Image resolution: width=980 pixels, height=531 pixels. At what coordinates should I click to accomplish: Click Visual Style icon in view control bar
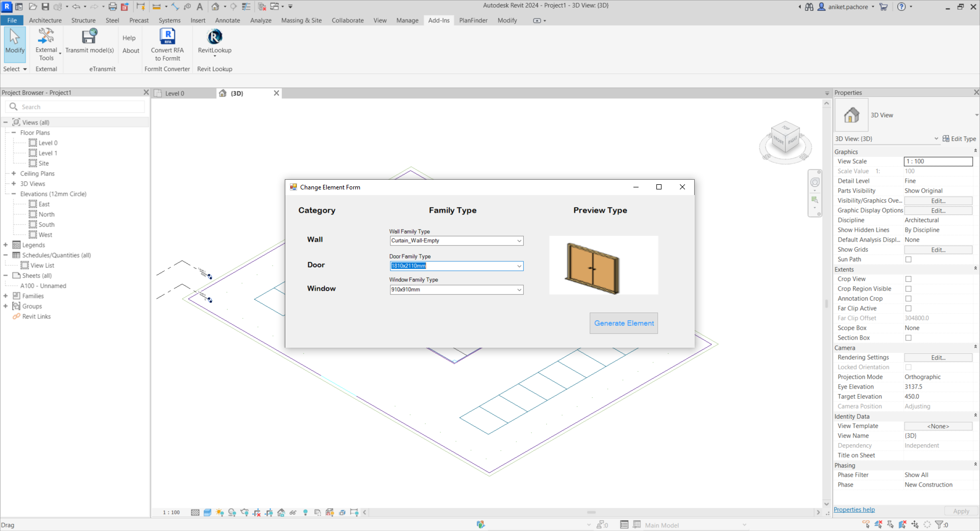[x=207, y=512]
